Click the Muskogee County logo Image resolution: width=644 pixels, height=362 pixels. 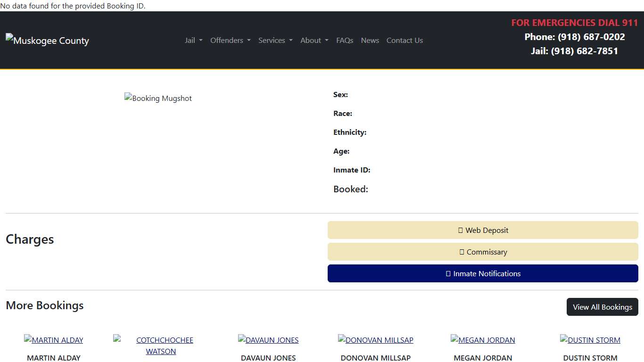(x=47, y=41)
